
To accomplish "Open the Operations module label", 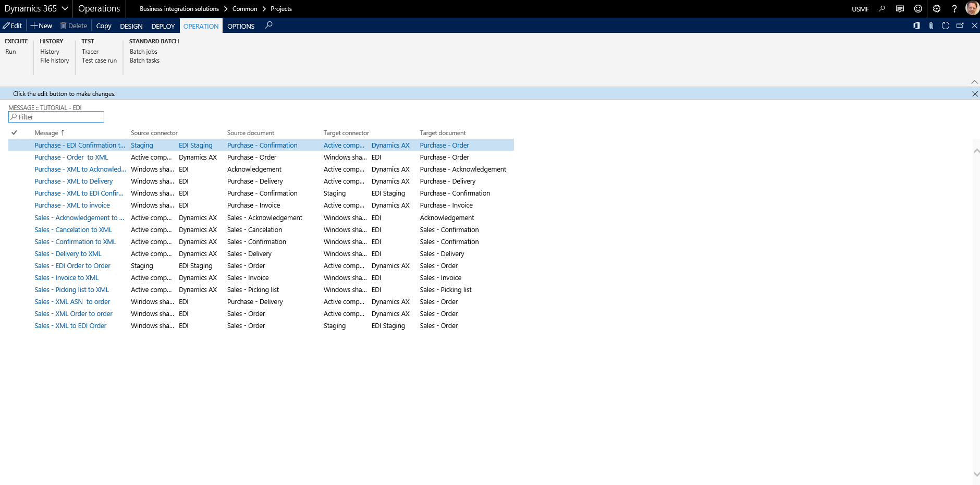I will tap(99, 8).
